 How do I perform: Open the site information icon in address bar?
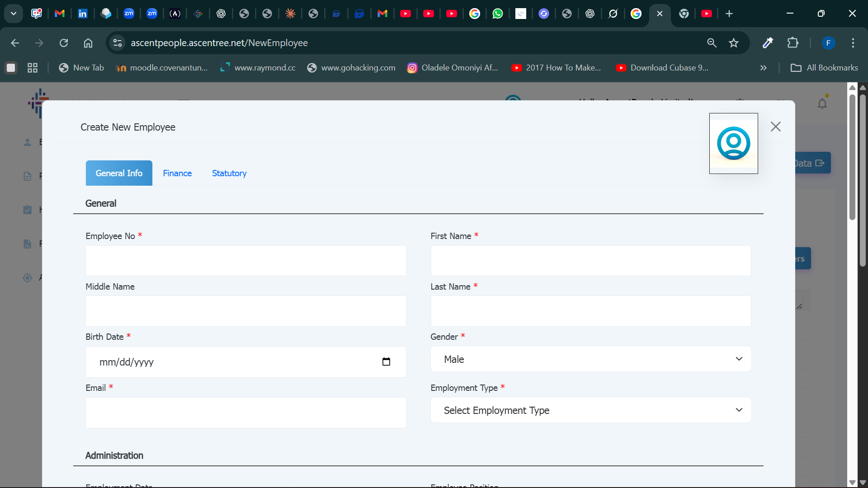point(118,43)
